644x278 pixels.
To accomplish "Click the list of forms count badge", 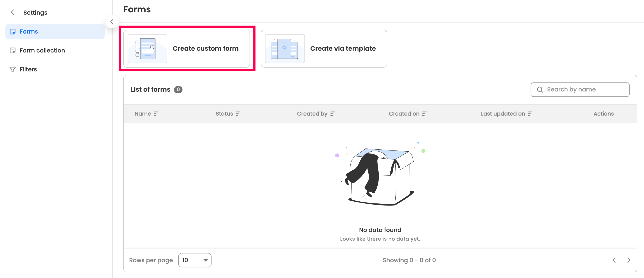I will pos(178,90).
